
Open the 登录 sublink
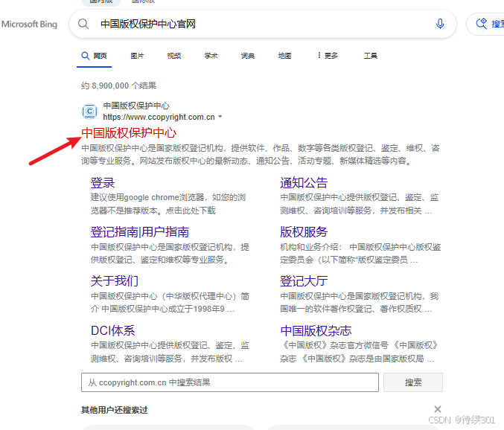[x=103, y=183]
